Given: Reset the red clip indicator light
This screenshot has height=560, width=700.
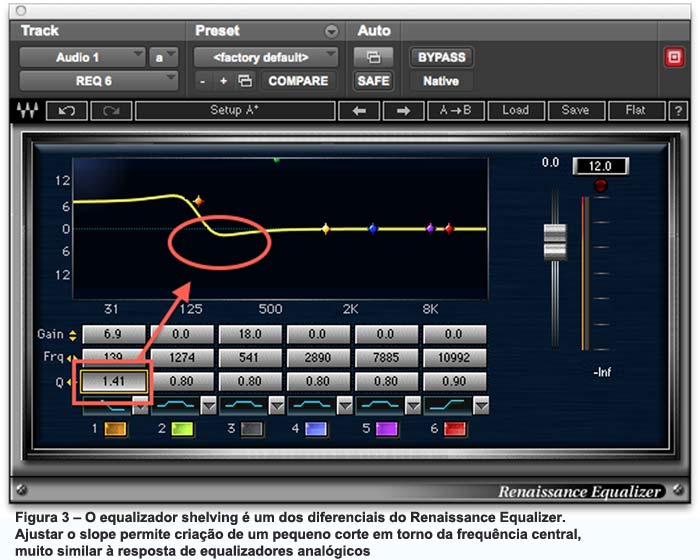Looking at the screenshot, I should (600, 185).
